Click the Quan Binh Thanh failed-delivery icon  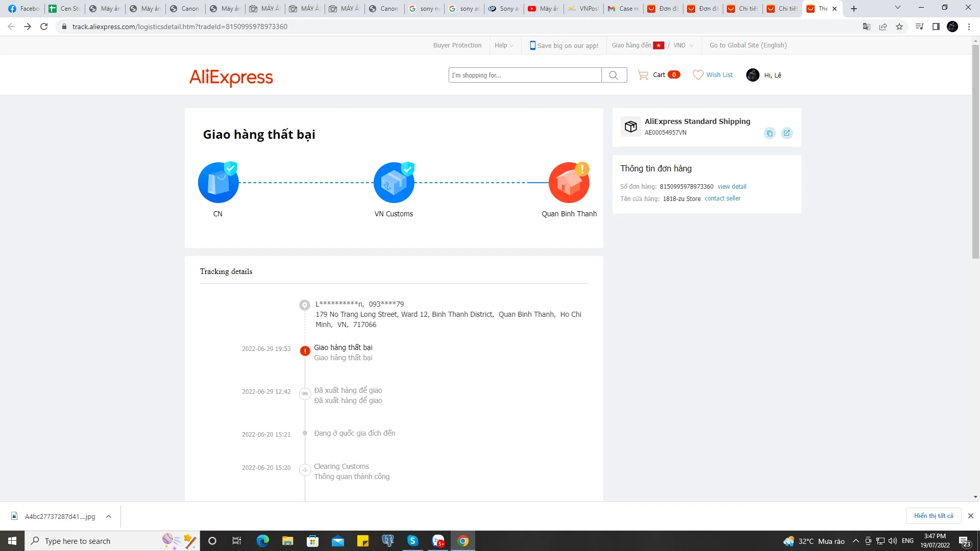569,183
